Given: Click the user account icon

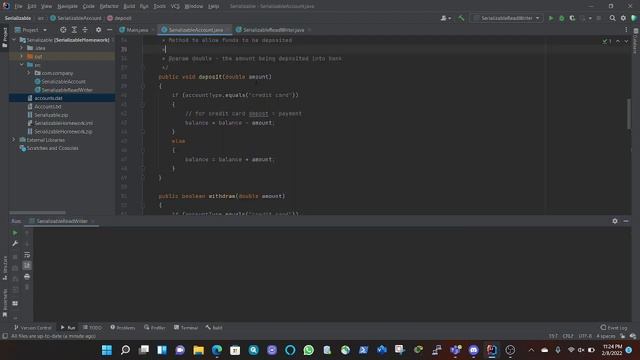Looking at the screenshot, I should tap(445, 18).
